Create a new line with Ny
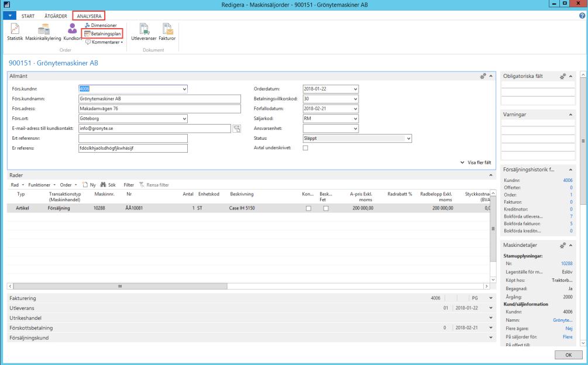The width and height of the screenshot is (588, 365). click(89, 185)
